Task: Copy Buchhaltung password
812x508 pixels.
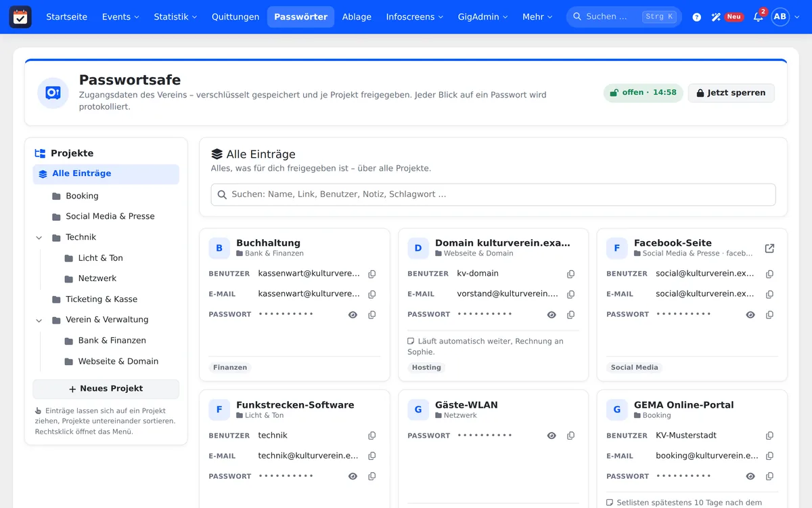Action: (x=372, y=315)
